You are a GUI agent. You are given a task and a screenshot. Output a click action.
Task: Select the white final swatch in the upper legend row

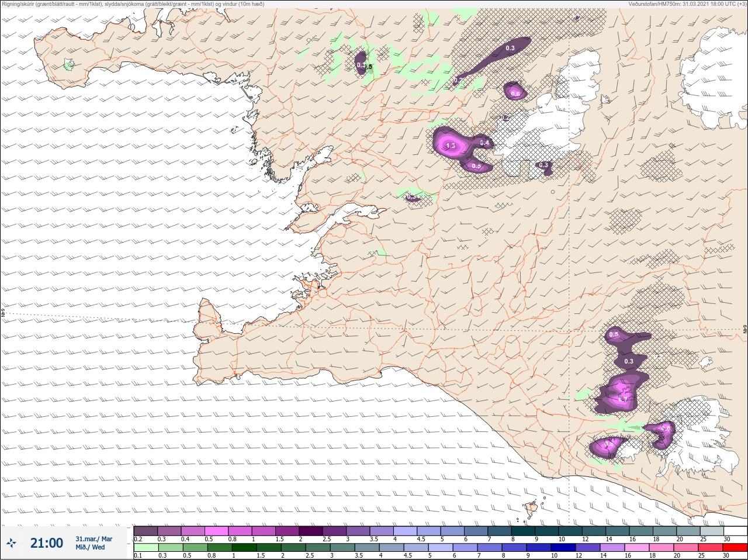pos(736,531)
